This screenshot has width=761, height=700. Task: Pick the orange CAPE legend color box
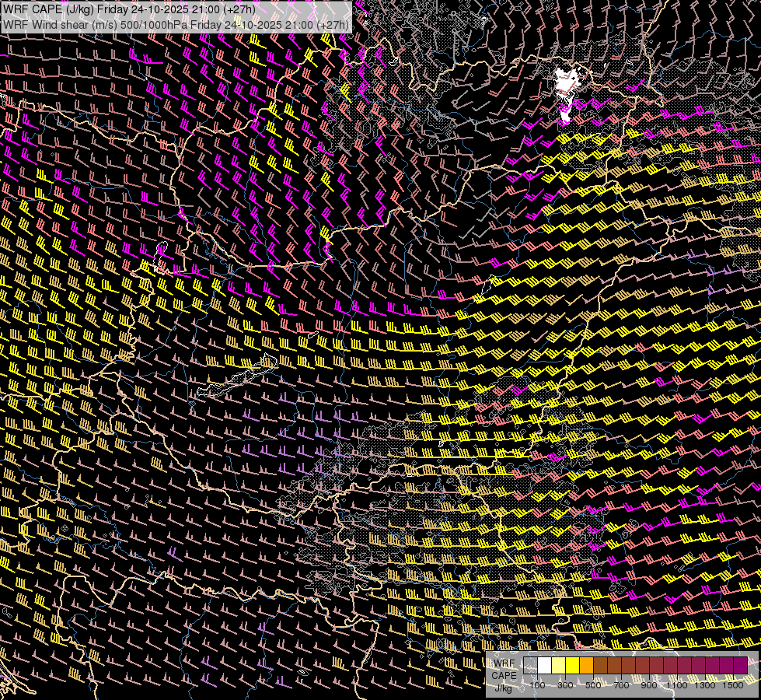pos(586,666)
